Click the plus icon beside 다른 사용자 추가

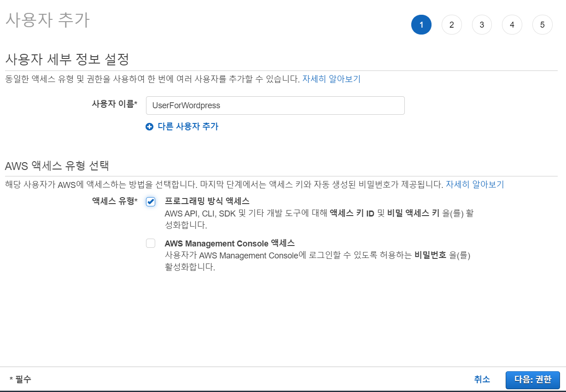tap(149, 127)
